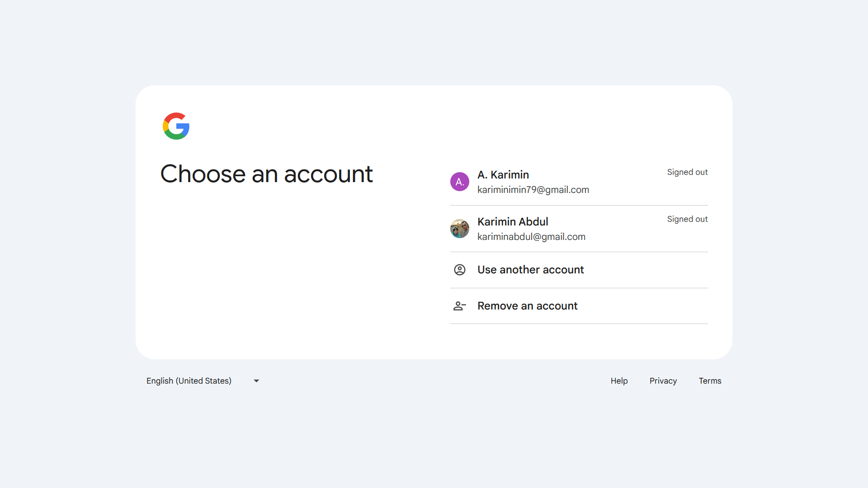
Task: Click Signed out label for A. Karimin
Action: coord(687,172)
